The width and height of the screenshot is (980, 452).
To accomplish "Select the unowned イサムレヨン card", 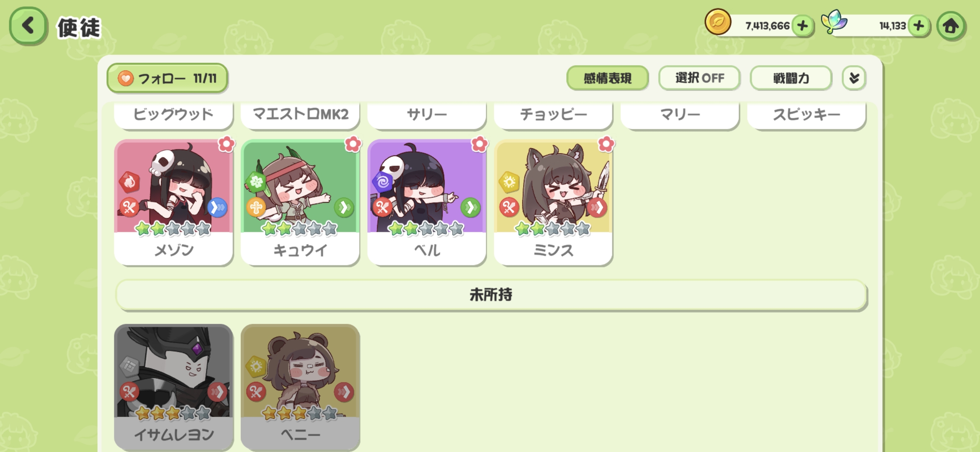I will click(173, 387).
